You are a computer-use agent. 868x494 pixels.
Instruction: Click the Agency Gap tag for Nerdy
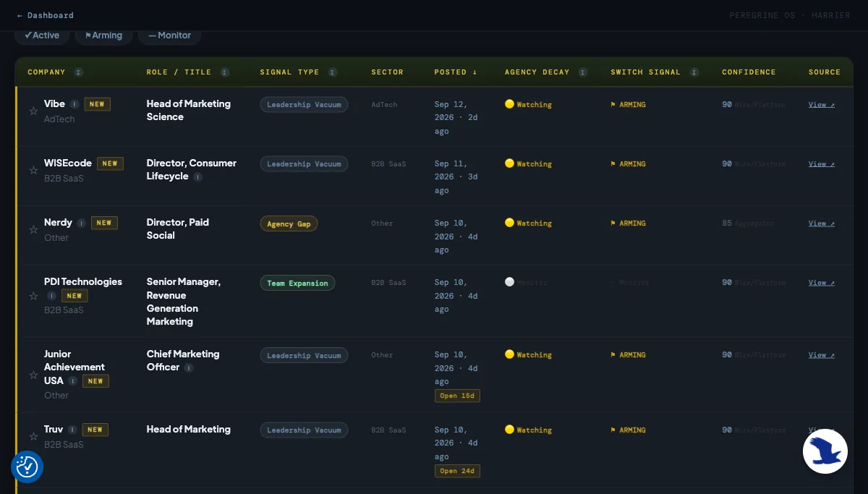tap(289, 223)
